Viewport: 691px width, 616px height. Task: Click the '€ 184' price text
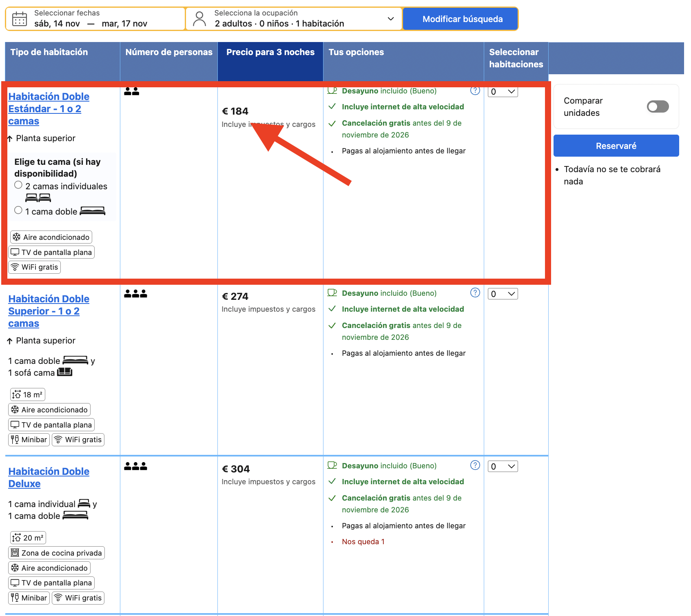coord(235,111)
